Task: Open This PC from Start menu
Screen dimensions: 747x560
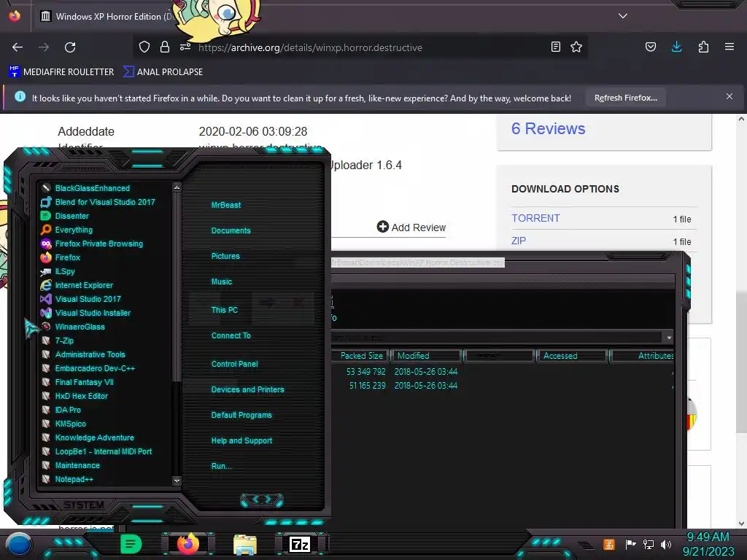Action: (225, 309)
